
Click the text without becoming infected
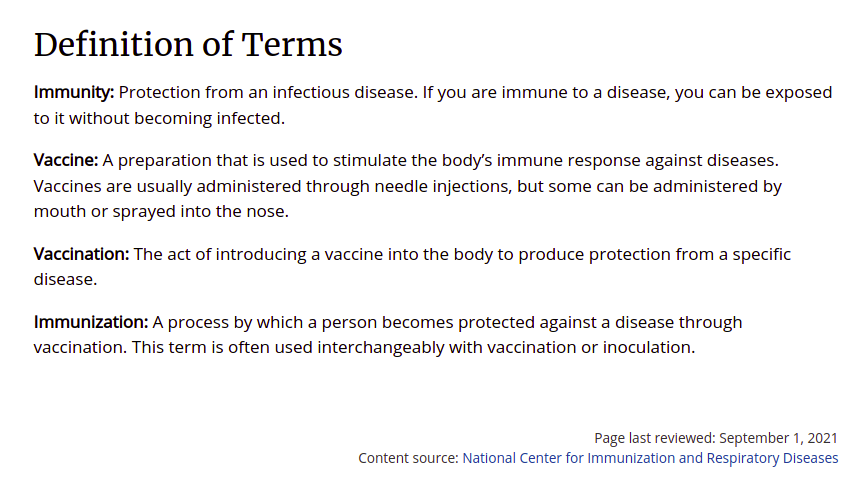pyautogui.click(x=176, y=118)
